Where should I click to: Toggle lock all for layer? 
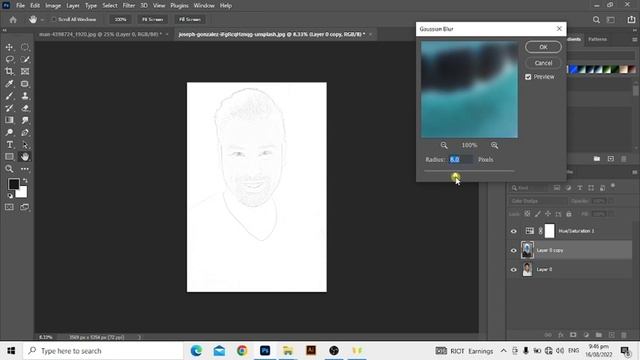[569, 214]
